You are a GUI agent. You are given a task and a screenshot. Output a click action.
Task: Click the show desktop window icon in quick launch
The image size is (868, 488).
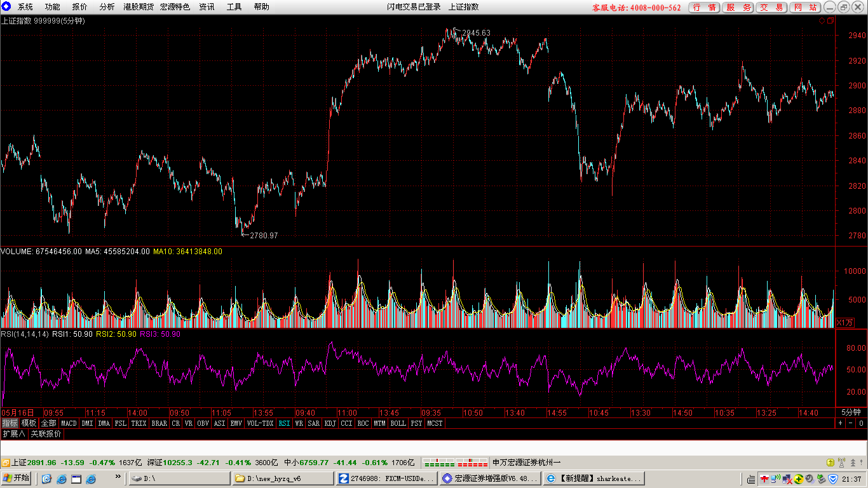tap(76, 478)
